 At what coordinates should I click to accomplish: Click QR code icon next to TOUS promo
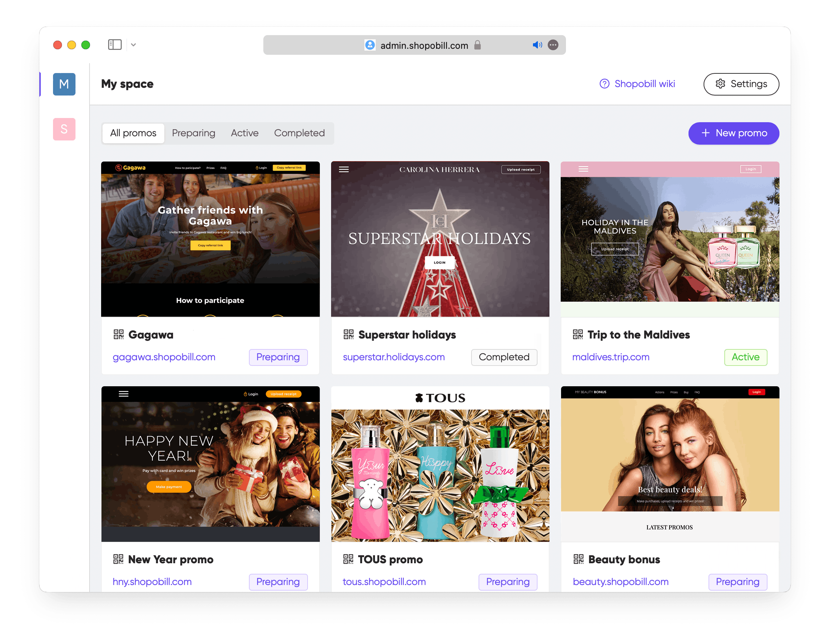coord(348,559)
